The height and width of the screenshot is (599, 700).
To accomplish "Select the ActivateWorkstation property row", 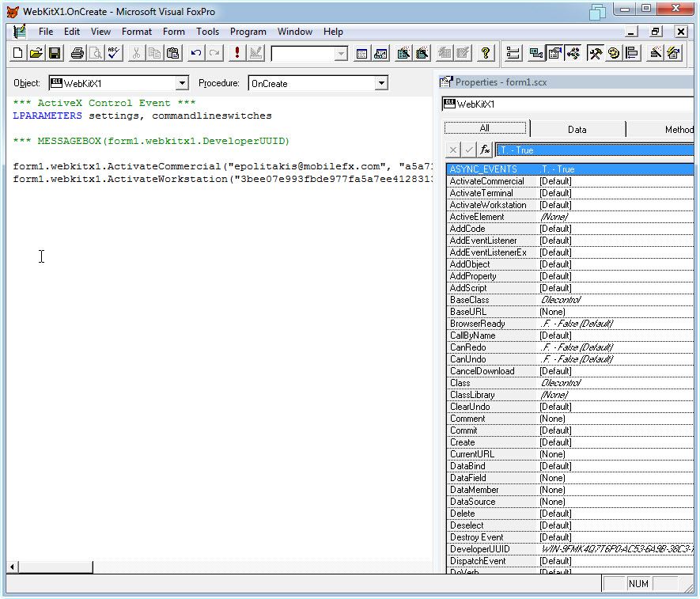I will [570, 205].
